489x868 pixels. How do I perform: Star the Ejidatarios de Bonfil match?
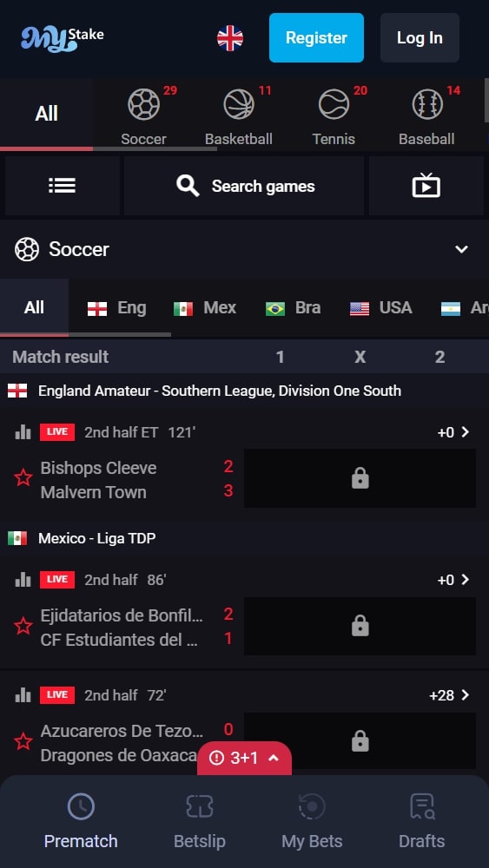coord(23,626)
